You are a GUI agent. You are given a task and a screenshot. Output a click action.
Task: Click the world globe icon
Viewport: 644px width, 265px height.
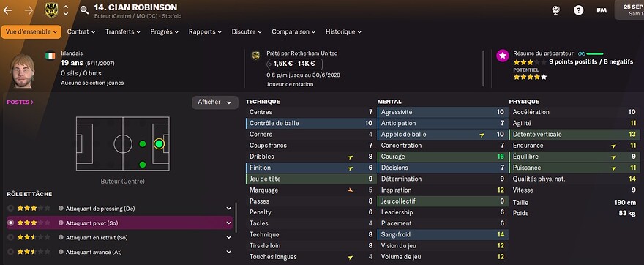[557, 10]
